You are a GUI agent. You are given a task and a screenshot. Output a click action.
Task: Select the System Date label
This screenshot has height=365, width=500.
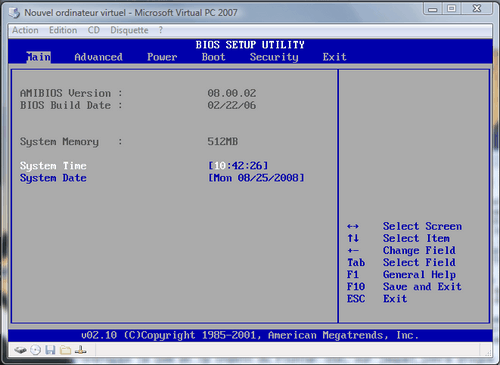[x=53, y=178]
